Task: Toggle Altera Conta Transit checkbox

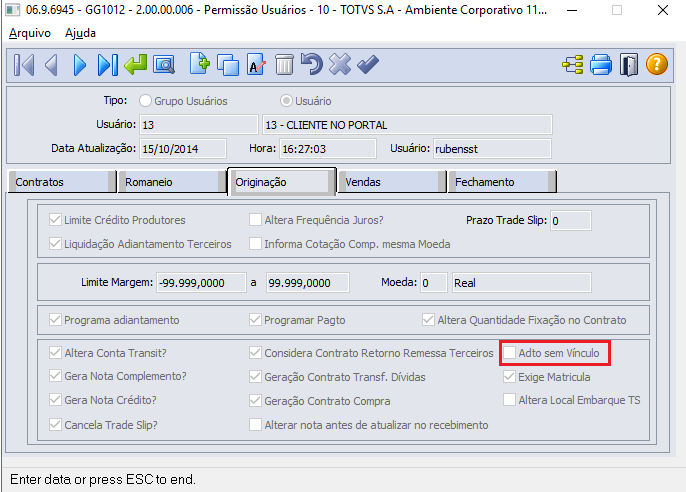Action: [55, 352]
